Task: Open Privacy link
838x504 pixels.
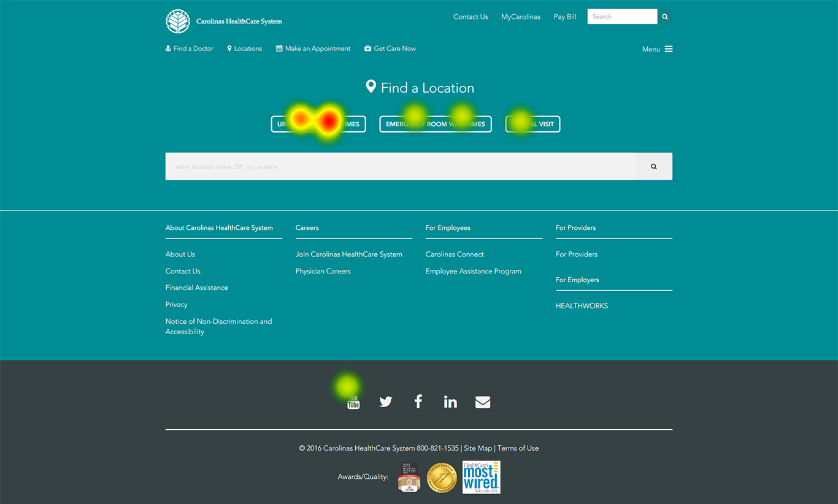Action: tap(177, 304)
